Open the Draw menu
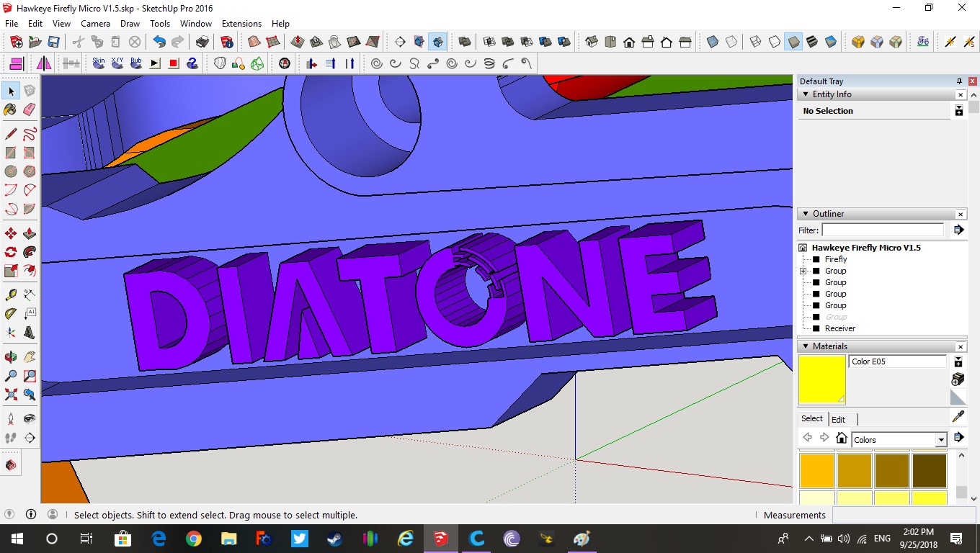 [x=130, y=24]
